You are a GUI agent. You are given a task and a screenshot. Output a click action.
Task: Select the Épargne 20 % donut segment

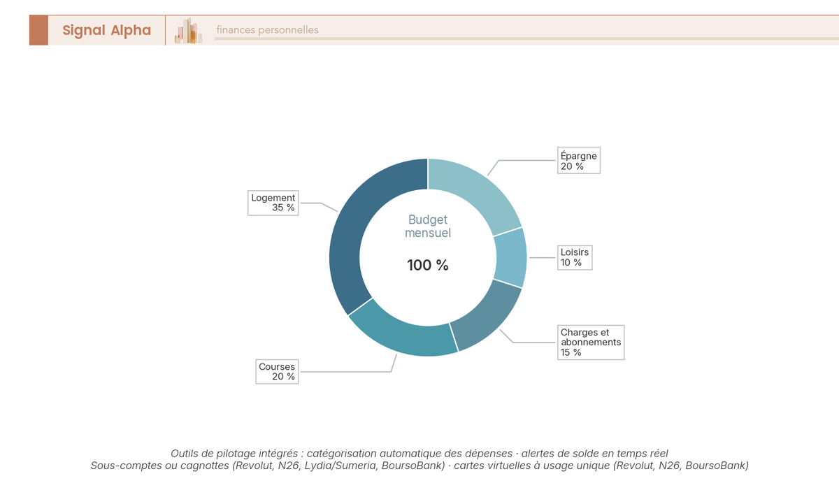[479, 189]
